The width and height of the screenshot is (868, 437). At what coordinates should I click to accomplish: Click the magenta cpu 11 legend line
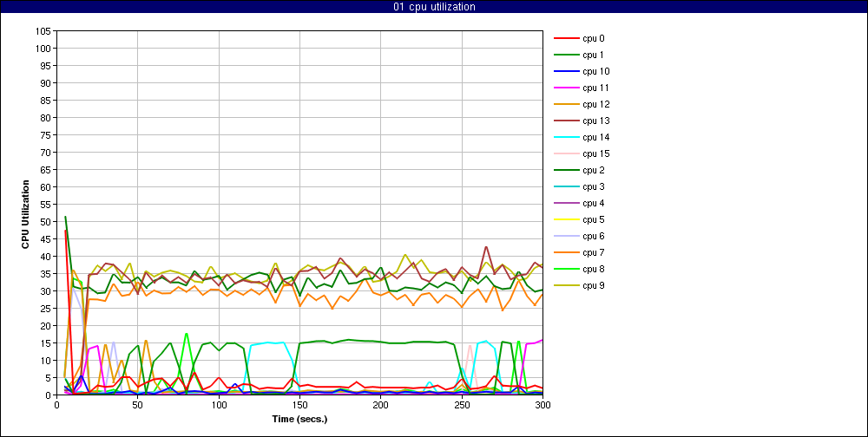click(566, 88)
